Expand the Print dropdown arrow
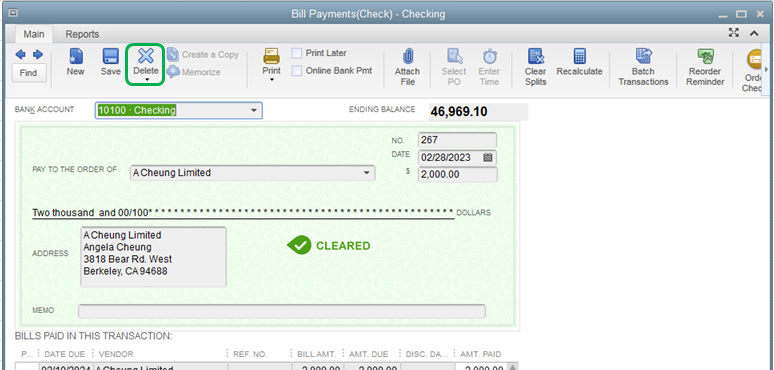The height and width of the screenshot is (370, 774). pyautogui.click(x=271, y=80)
